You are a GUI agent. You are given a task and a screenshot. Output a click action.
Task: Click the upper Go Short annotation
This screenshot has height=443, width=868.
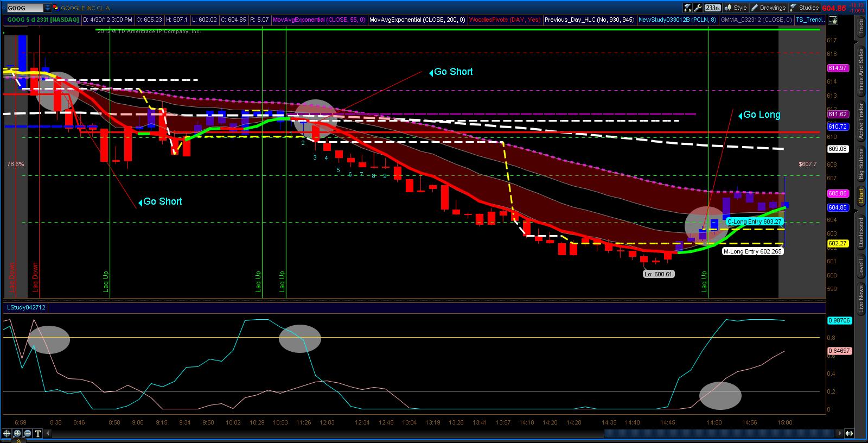click(451, 72)
